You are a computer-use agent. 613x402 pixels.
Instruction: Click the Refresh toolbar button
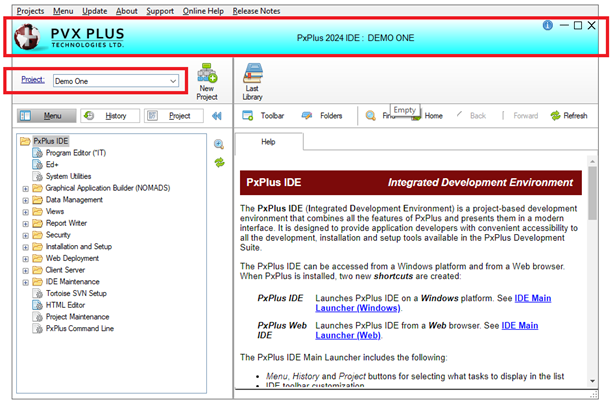(x=568, y=115)
